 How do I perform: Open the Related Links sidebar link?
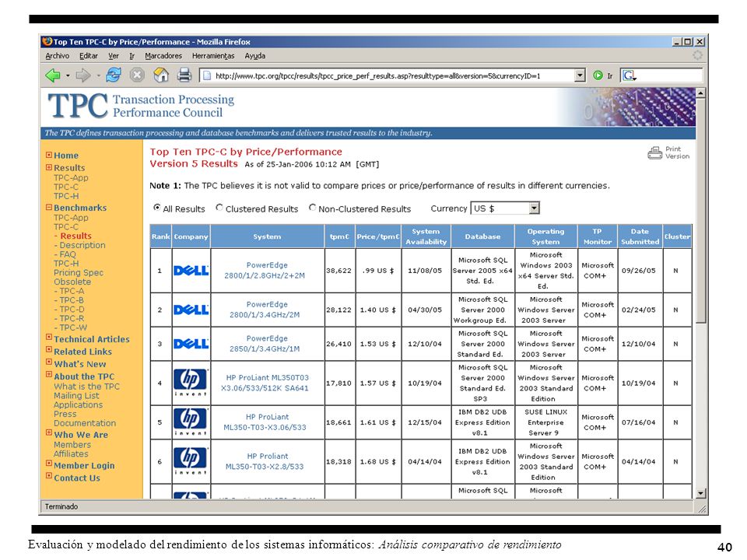83,352
